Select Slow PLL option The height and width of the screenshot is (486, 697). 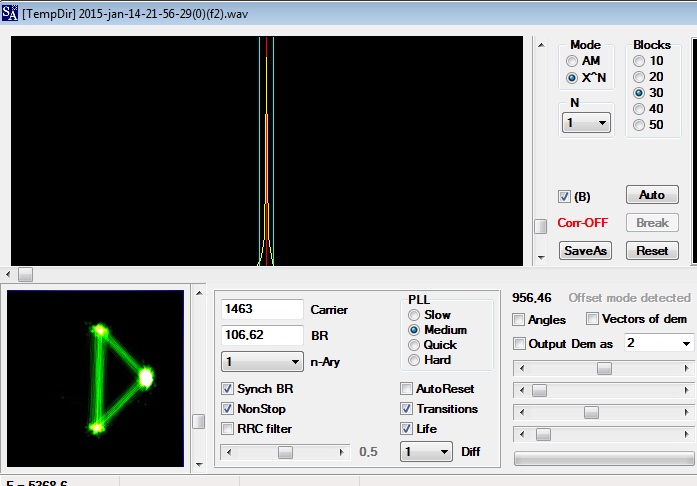pyautogui.click(x=414, y=315)
